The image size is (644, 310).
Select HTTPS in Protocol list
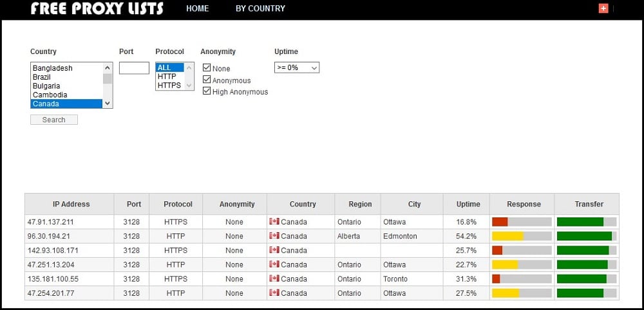click(170, 86)
